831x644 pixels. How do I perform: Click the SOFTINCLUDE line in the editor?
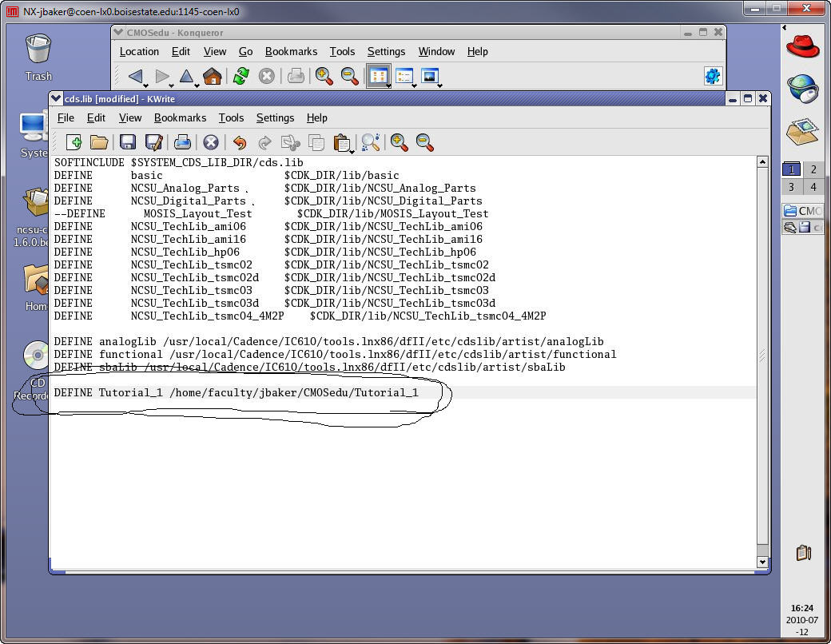[179, 162]
